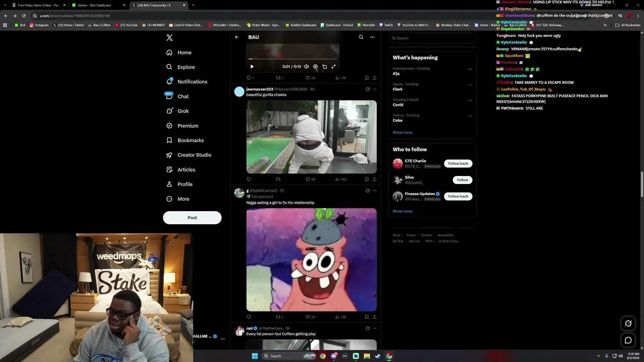Follow Silva
The height and width of the screenshot is (362, 644).
462,180
